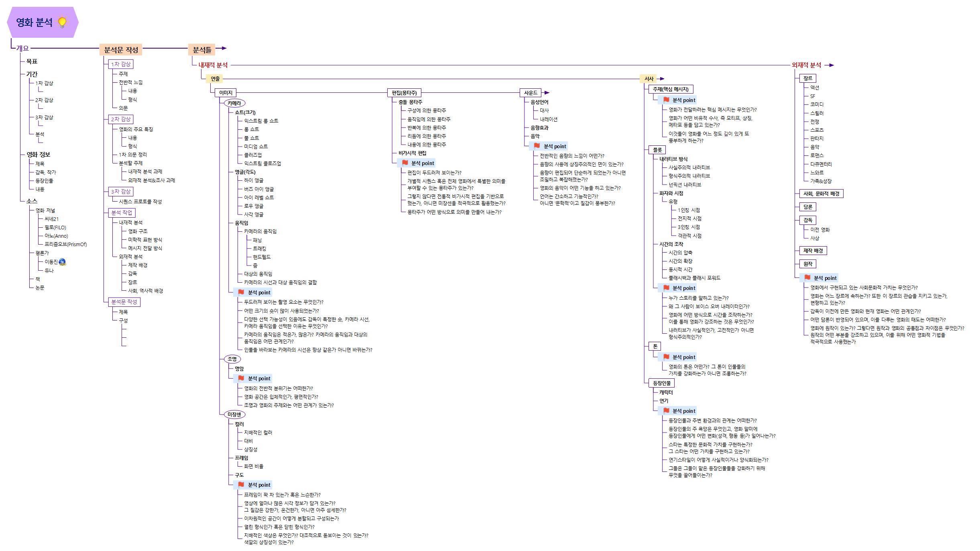The height and width of the screenshot is (551, 980).
Task: Select the 영화 분석 root topic
Action: click(x=35, y=22)
